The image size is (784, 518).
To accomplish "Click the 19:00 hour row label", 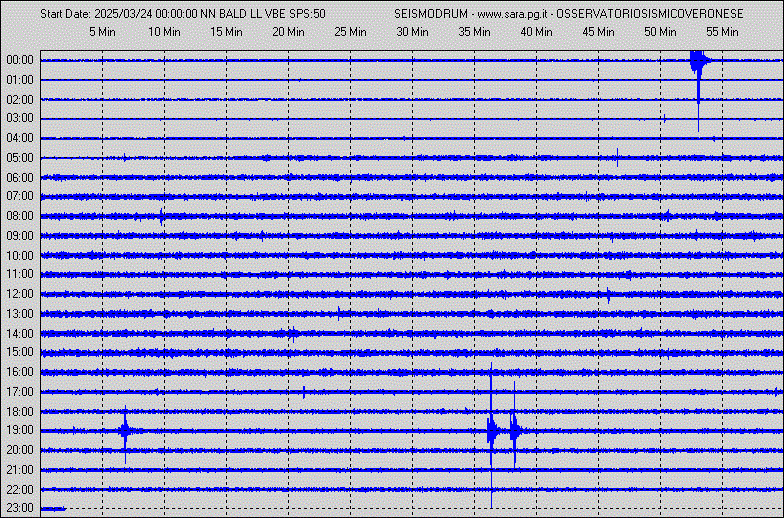I will pyautogui.click(x=20, y=430).
